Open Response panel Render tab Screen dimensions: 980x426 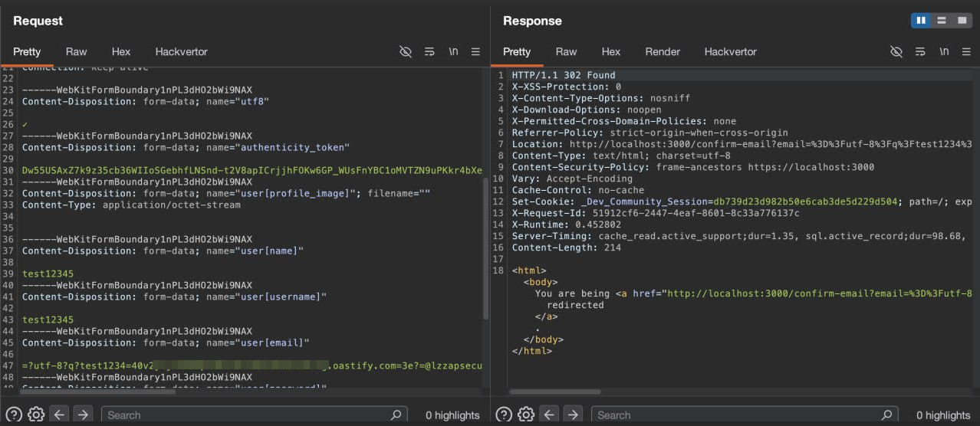tap(663, 51)
